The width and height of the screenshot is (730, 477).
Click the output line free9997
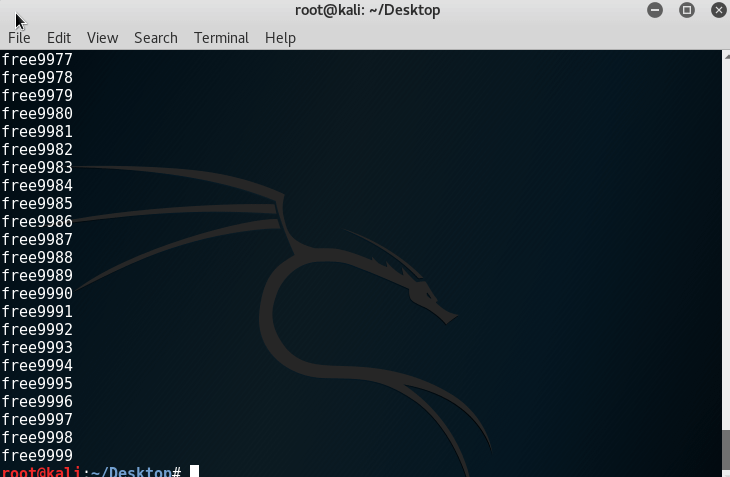coord(37,419)
